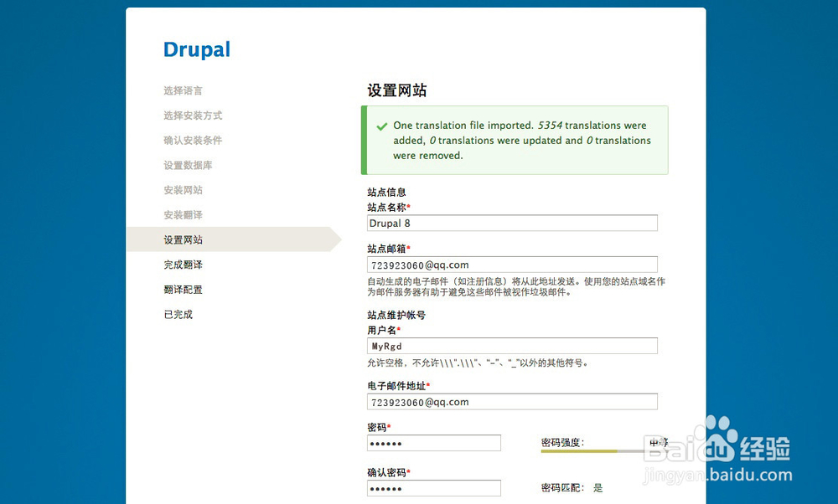
Task: Click the Drupal logo text
Action: coord(197,49)
